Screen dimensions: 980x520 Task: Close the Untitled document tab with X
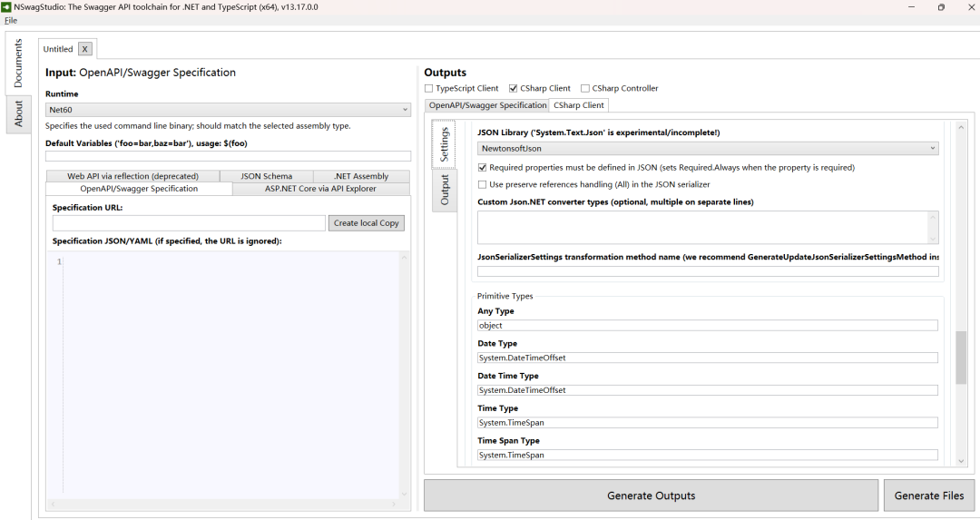coord(85,49)
